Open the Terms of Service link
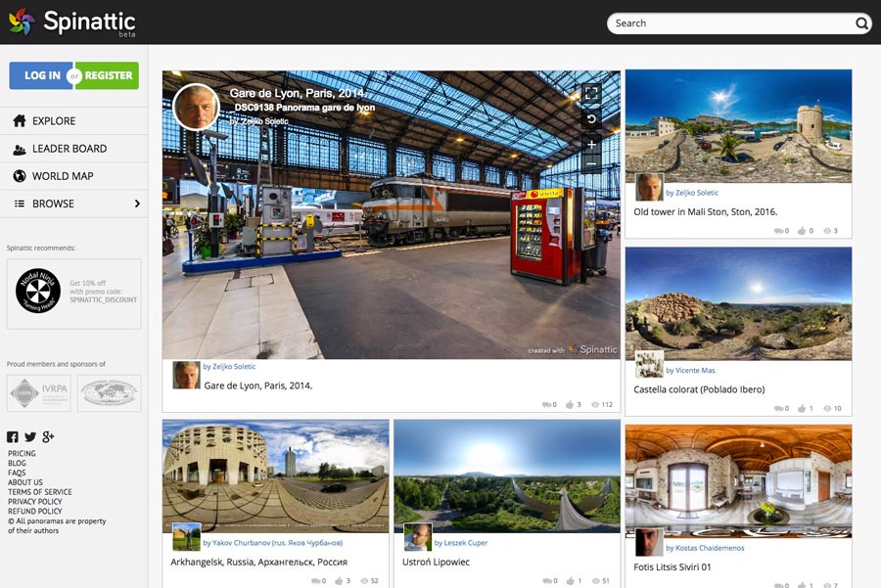The image size is (881, 588). 40,492
